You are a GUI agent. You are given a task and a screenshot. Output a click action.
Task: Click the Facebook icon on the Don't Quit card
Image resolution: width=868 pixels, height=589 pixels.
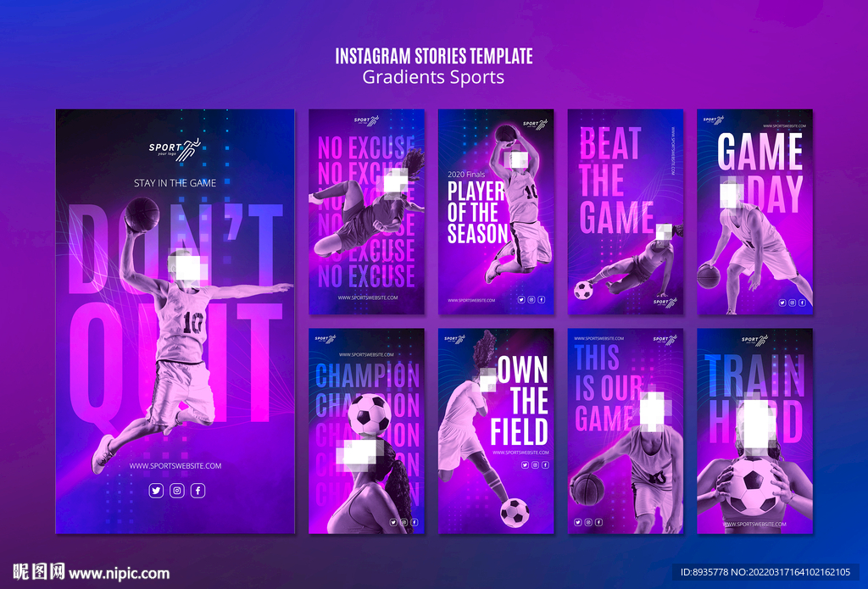[x=198, y=491]
